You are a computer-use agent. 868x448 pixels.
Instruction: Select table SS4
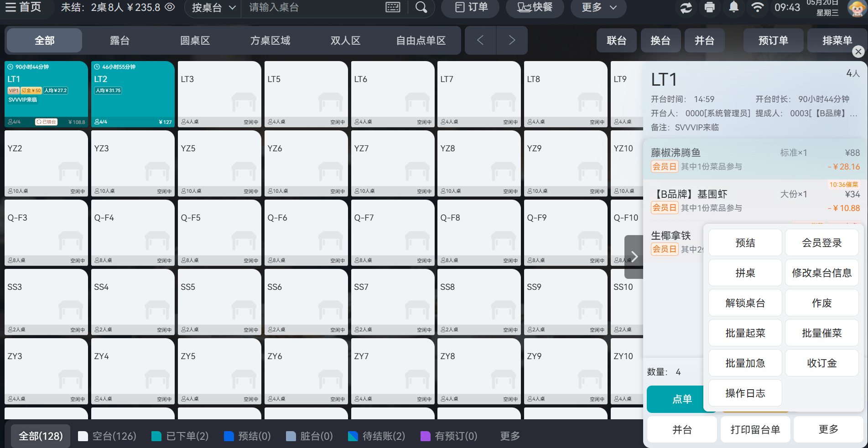pos(133,302)
